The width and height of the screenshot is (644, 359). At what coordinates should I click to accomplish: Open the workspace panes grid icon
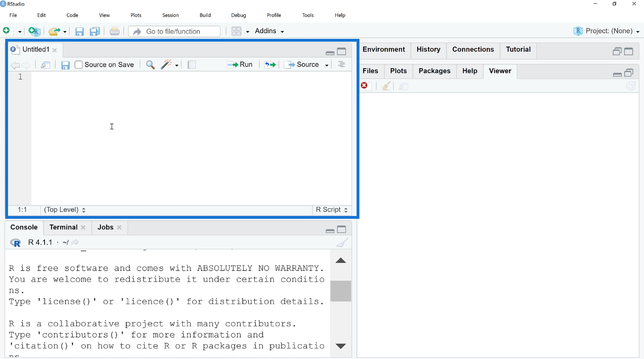pyautogui.click(x=236, y=31)
